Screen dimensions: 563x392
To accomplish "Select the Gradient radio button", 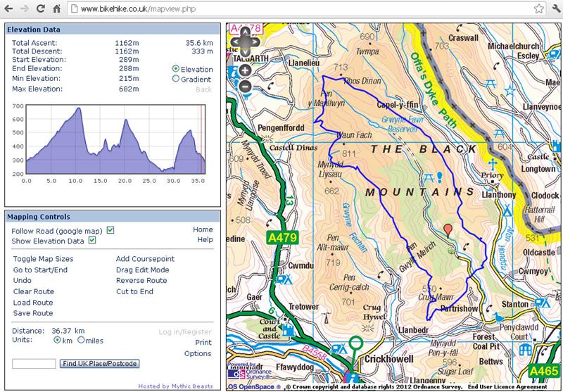I will (x=175, y=80).
